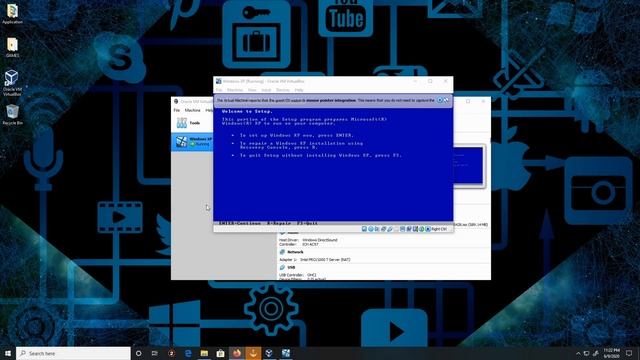
Task: Open the Action Center notifications icon
Action: [x=629, y=353]
